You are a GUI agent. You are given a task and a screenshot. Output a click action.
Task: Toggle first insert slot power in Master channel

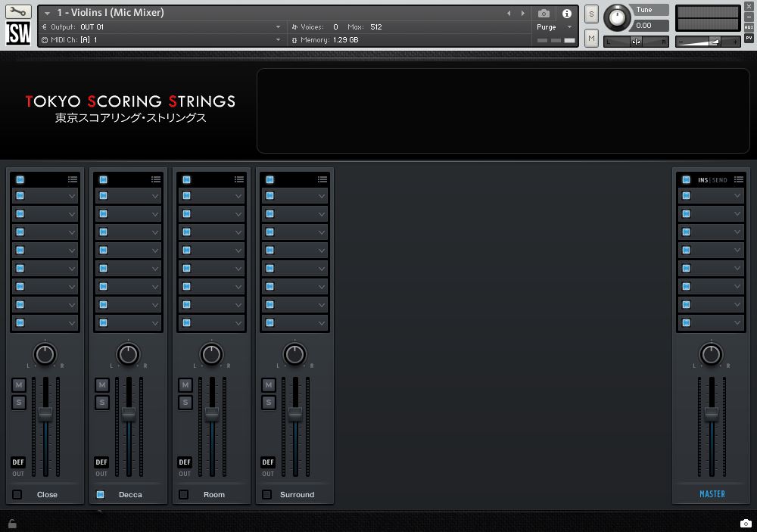click(x=686, y=195)
